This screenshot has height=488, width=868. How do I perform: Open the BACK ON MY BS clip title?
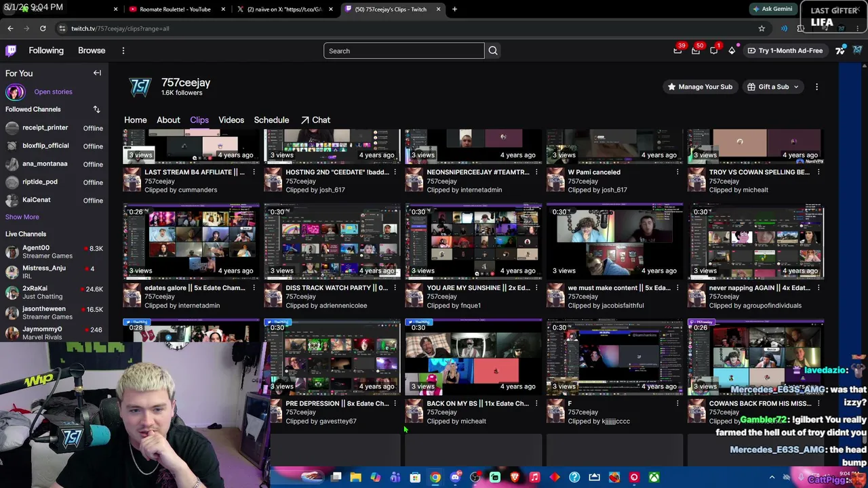pos(477,403)
